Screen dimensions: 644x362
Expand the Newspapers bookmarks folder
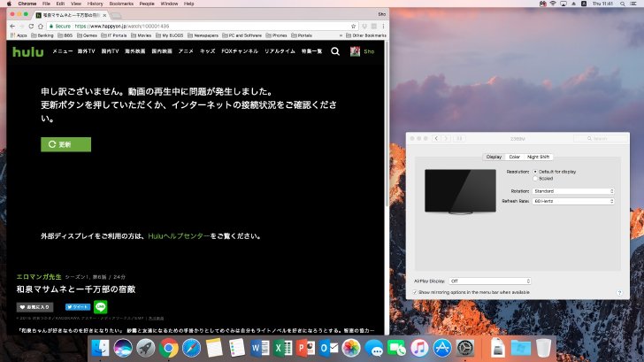point(203,35)
